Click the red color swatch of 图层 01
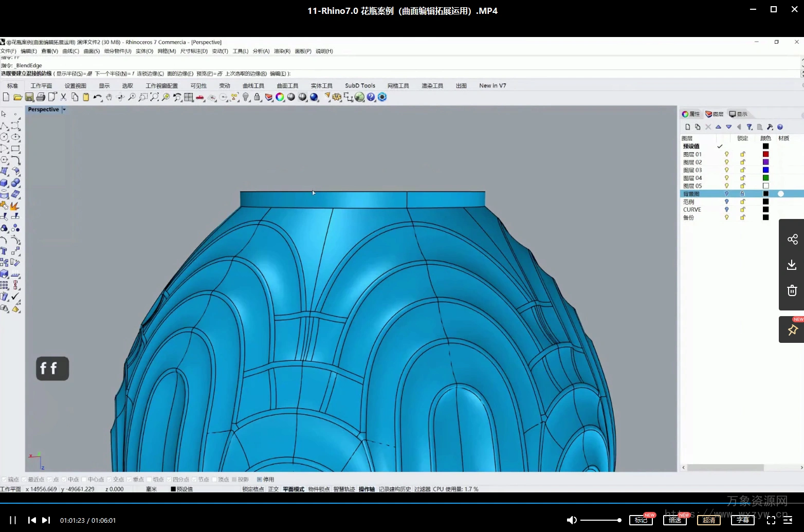The height and width of the screenshot is (532, 804). point(765,154)
